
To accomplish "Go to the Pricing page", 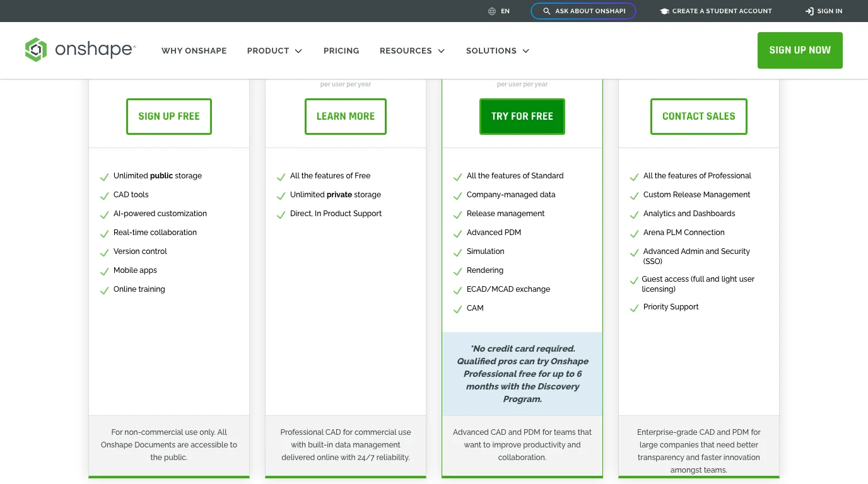I will [341, 50].
